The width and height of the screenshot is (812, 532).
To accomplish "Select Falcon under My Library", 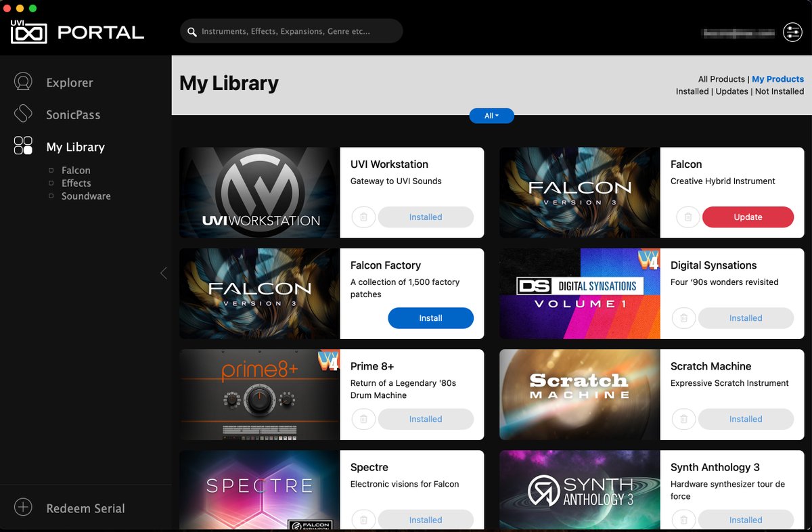I will pyautogui.click(x=76, y=171).
